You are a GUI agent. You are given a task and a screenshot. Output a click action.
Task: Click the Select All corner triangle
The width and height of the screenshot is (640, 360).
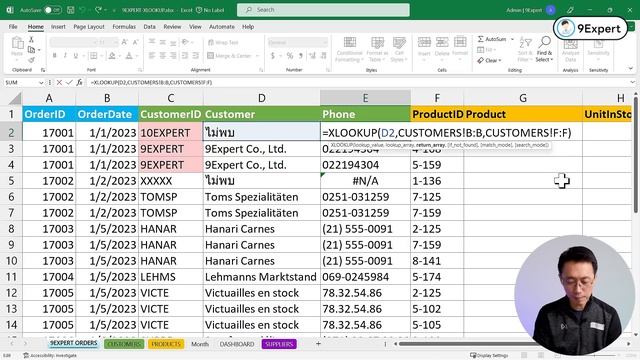click(15, 98)
